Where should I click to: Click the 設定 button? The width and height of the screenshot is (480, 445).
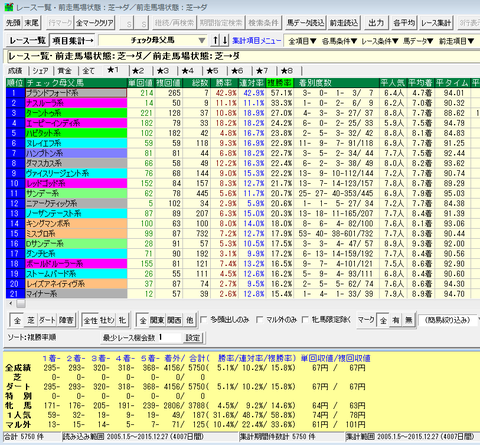click(x=193, y=338)
